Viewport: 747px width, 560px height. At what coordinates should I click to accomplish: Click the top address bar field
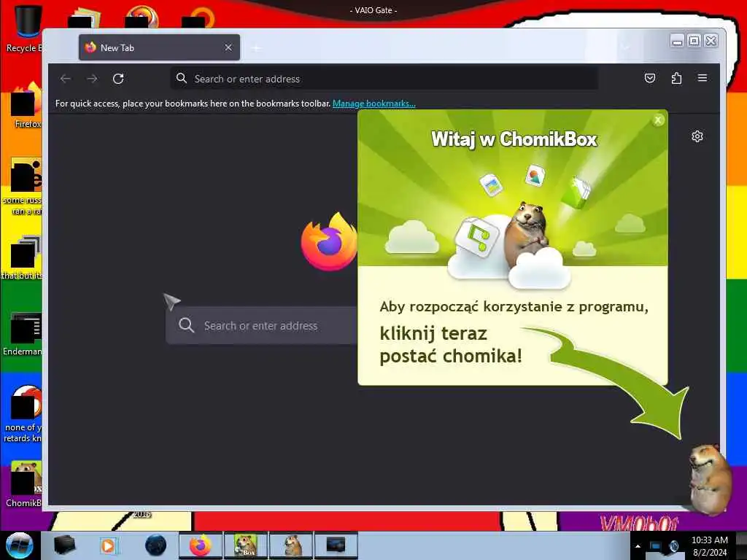tap(384, 79)
